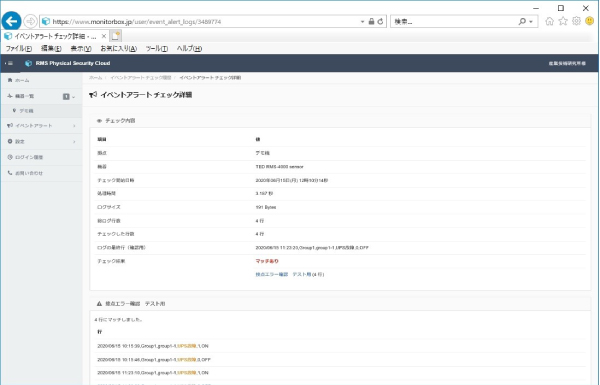Click the イベントアラート sidebar item
The image size is (600, 385).
[41, 126]
